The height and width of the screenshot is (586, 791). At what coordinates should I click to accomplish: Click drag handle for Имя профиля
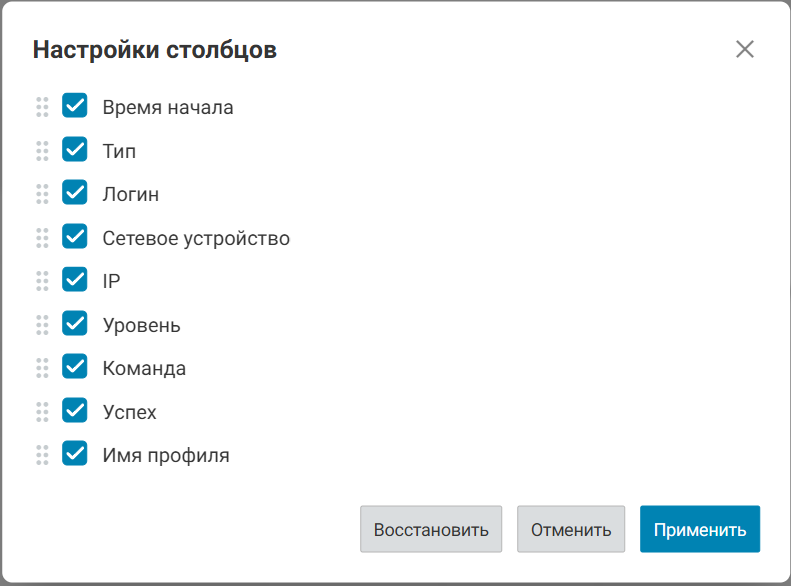[x=42, y=455]
